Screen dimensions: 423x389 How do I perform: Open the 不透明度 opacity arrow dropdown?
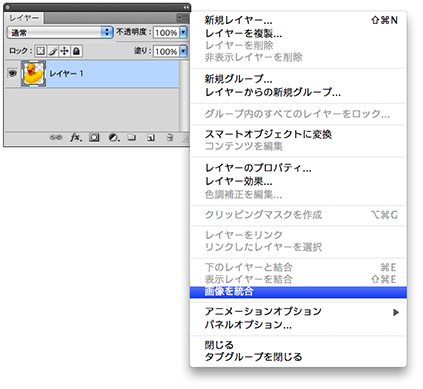183,32
